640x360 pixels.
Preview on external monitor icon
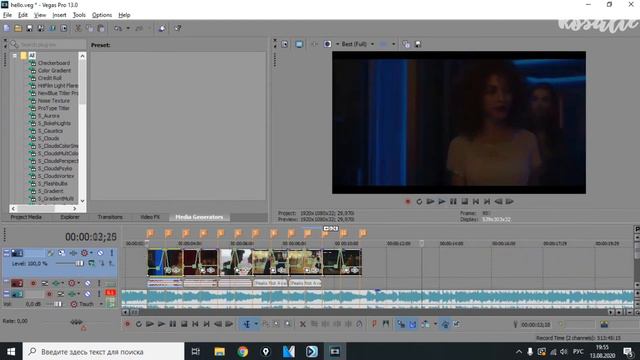299,44
